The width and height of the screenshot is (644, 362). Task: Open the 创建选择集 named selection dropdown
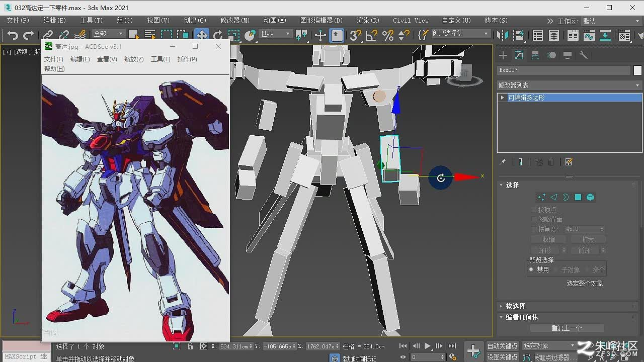460,34
